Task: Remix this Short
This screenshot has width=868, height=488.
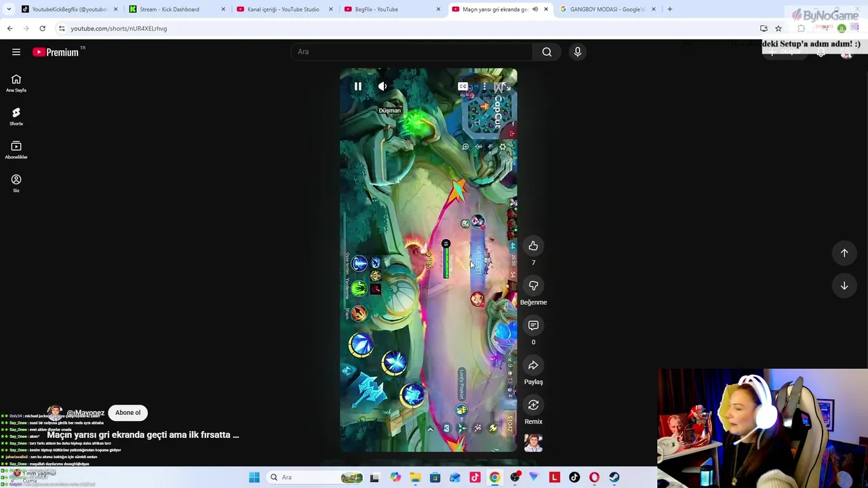Action: 534,405
